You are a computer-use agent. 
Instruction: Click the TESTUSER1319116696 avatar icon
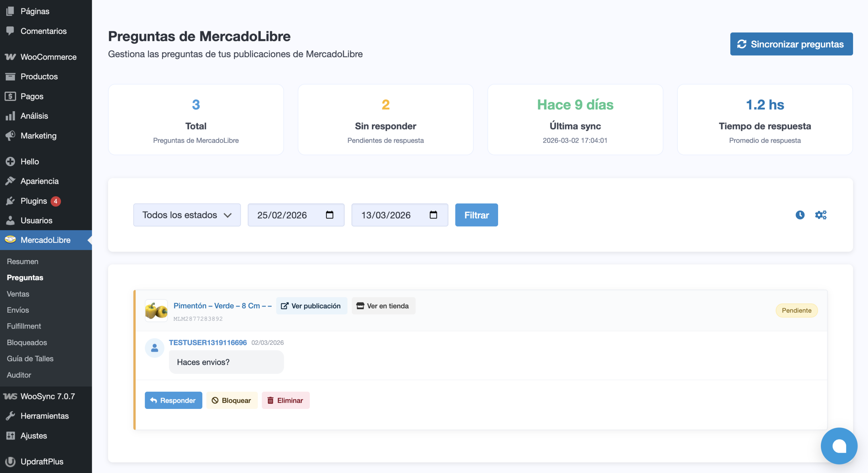(x=155, y=348)
